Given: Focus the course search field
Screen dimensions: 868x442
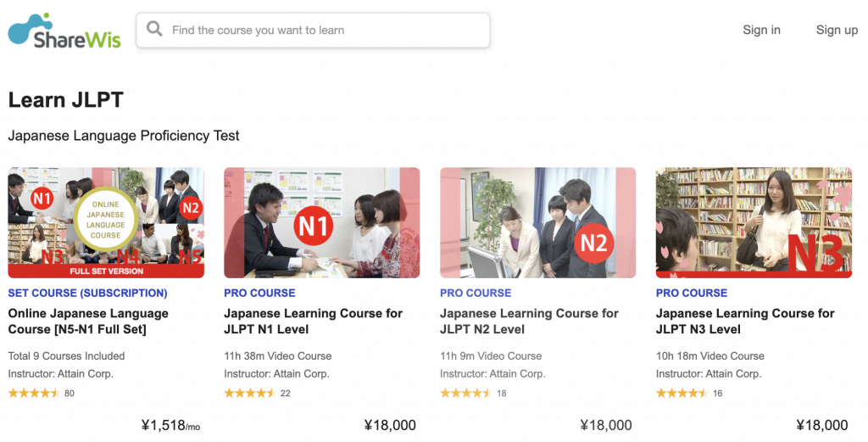Looking at the screenshot, I should [322, 31].
